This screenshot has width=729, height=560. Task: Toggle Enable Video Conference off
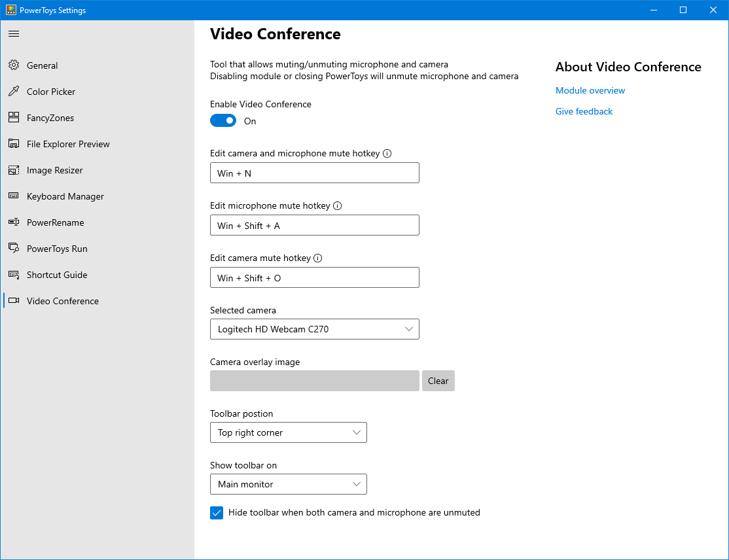tap(223, 120)
